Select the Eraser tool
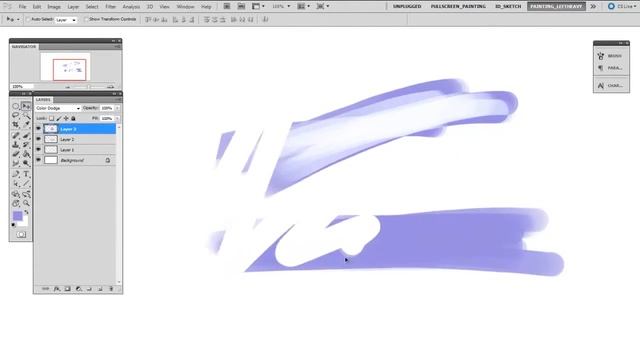The height and width of the screenshot is (360, 640). pyautogui.click(x=16, y=154)
